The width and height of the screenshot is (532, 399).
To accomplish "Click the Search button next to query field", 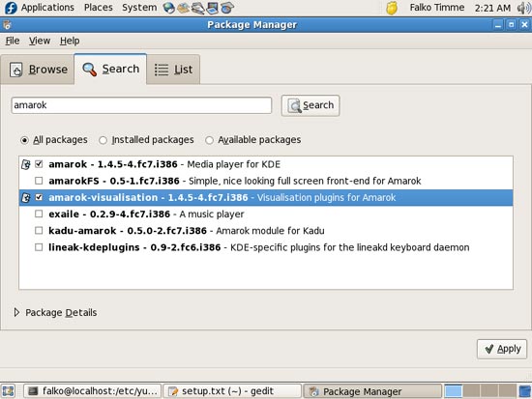I will click(310, 105).
